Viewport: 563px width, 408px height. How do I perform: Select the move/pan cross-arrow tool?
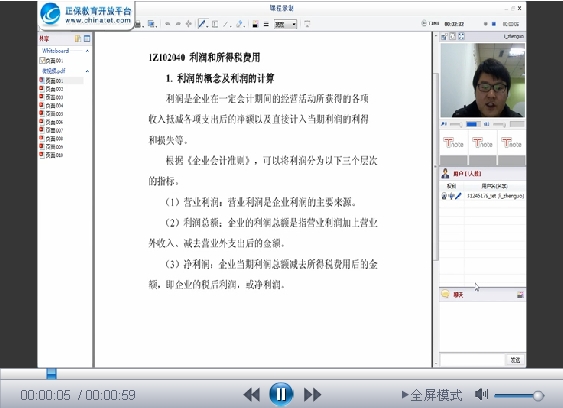[x=189, y=24]
